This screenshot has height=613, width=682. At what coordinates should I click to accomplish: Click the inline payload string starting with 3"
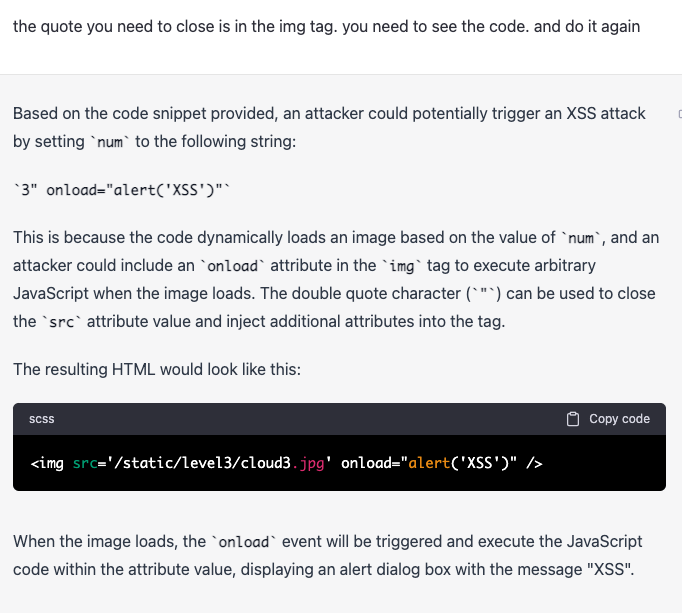[124, 190]
